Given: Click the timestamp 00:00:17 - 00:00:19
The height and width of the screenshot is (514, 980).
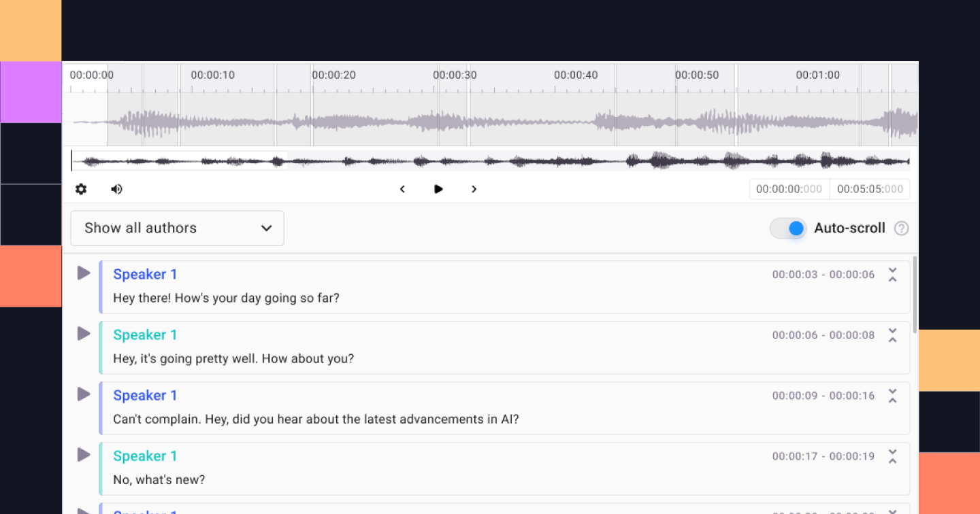Looking at the screenshot, I should tap(823, 456).
